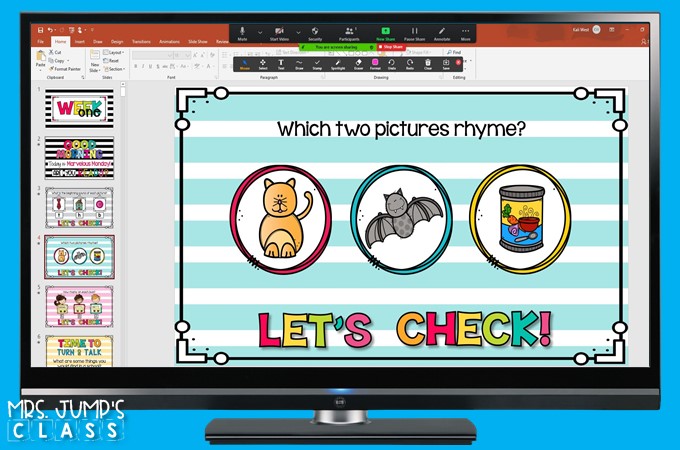Open the Layout dropdown

[114, 52]
